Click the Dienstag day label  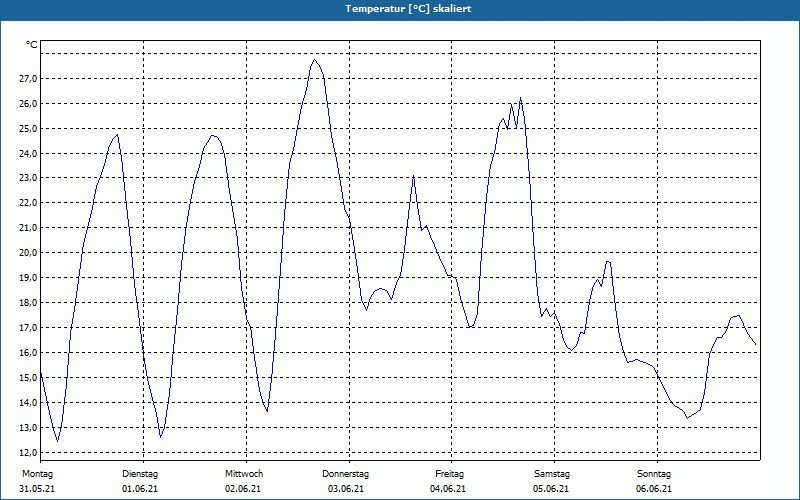(x=140, y=474)
